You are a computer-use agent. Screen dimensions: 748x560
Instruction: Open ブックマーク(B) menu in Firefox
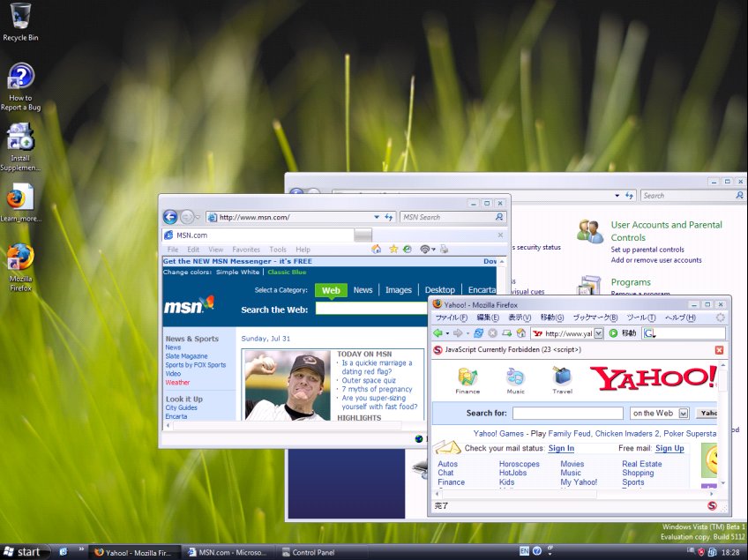595,317
